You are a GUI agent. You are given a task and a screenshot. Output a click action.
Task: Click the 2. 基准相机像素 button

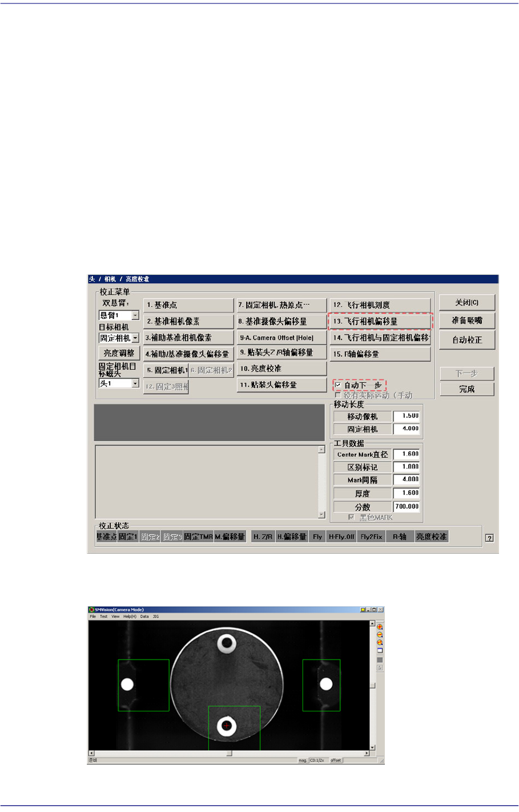tap(188, 321)
